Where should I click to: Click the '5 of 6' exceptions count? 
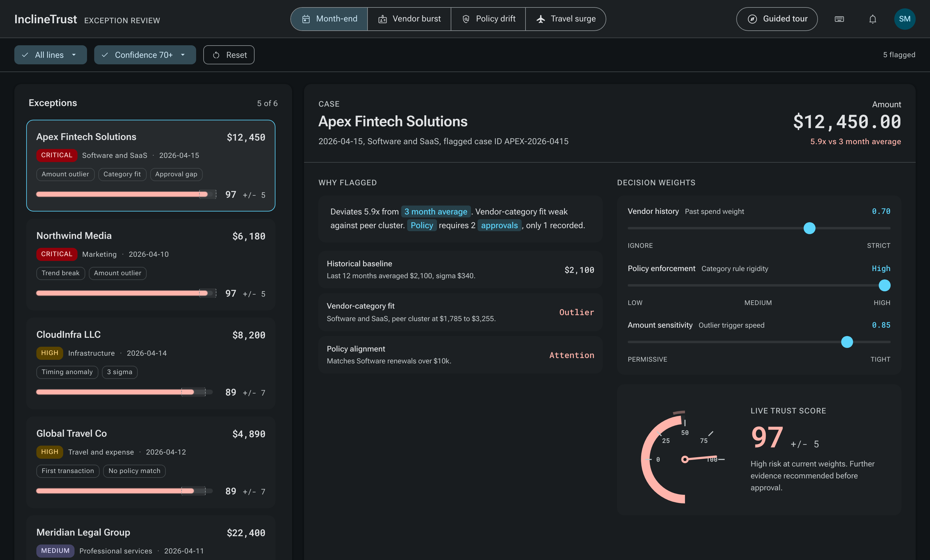point(267,103)
